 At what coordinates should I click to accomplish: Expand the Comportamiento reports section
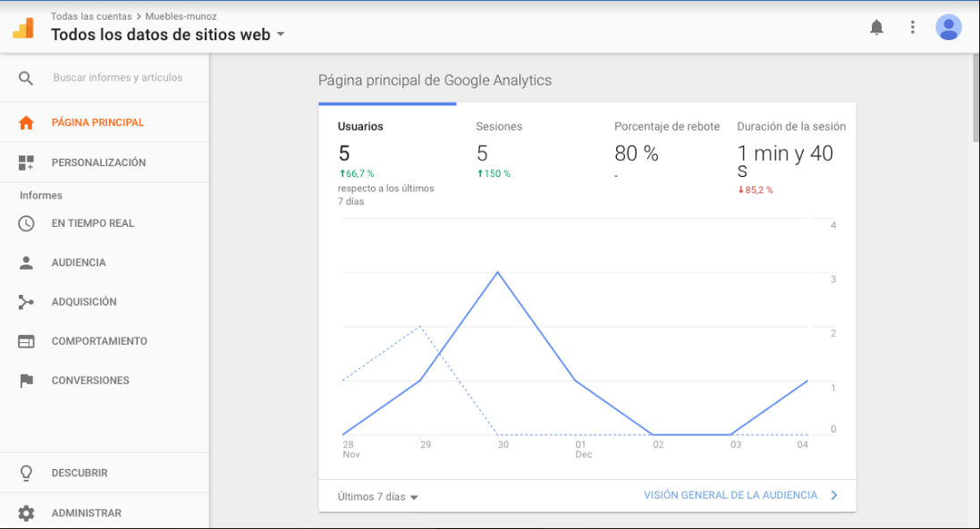[x=99, y=341]
